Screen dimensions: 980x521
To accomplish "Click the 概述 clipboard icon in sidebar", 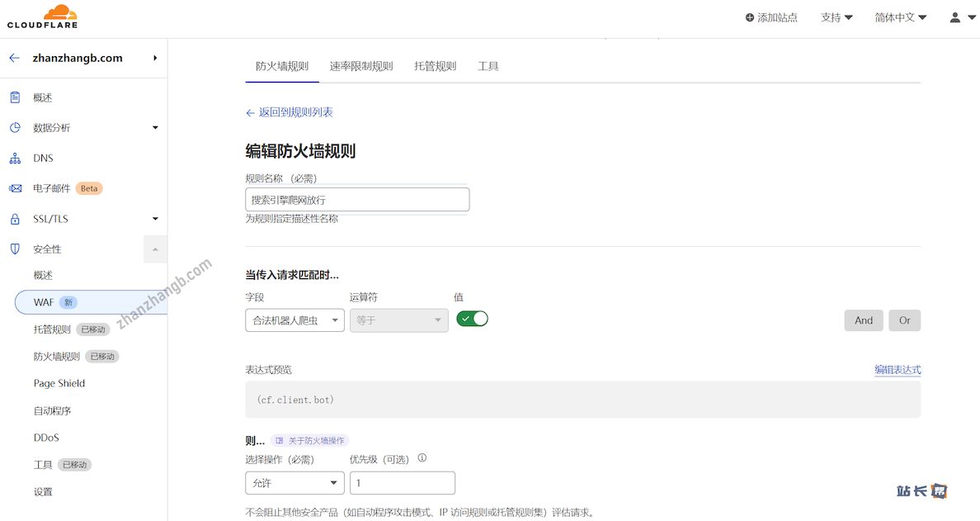I will point(15,97).
